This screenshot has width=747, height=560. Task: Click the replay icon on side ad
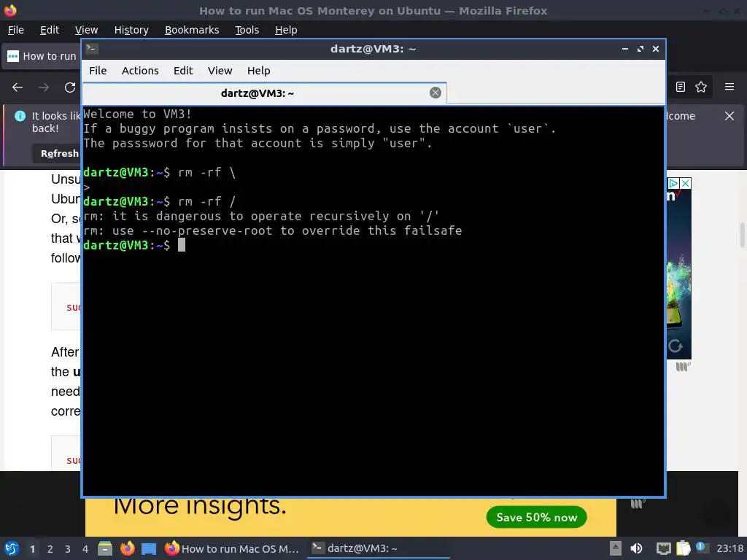tap(675, 346)
